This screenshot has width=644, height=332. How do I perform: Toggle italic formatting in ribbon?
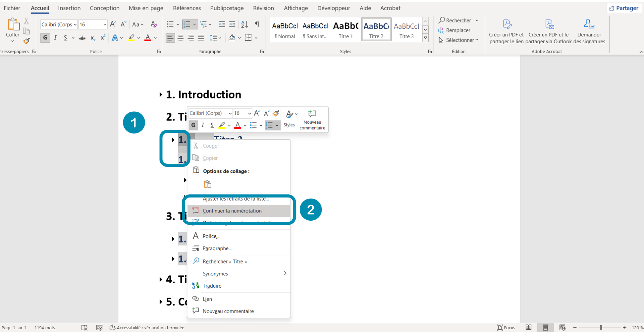click(55, 38)
